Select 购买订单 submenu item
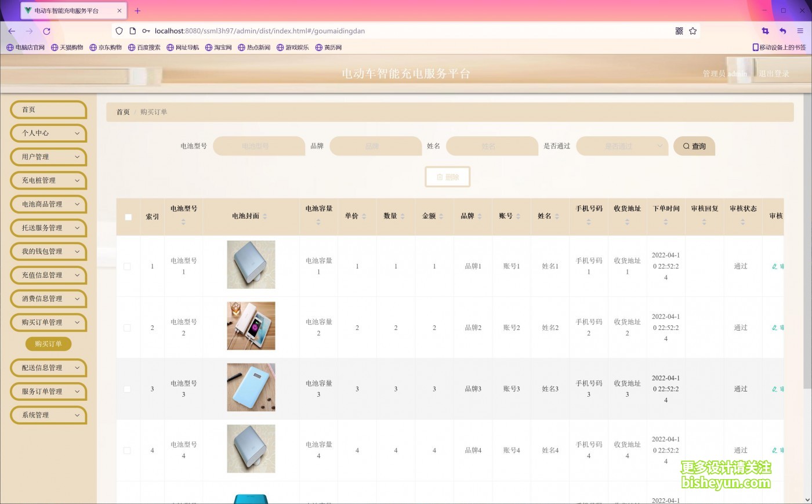This screenshot has width=812, height=504. pyautogui.click(x=48, y=344)
